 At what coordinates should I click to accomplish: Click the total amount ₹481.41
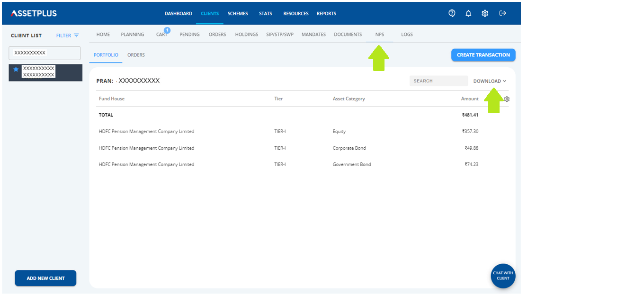click(x=470, y=115)
